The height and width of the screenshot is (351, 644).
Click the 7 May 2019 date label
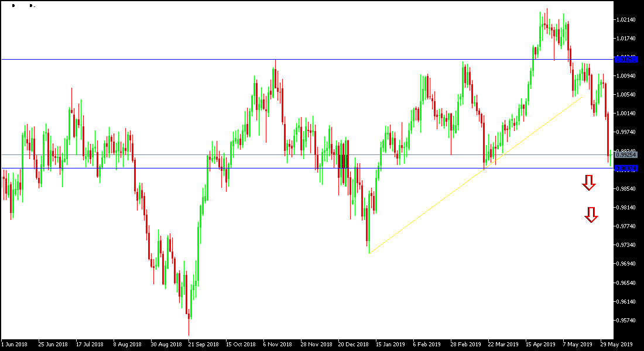[577, 345]
